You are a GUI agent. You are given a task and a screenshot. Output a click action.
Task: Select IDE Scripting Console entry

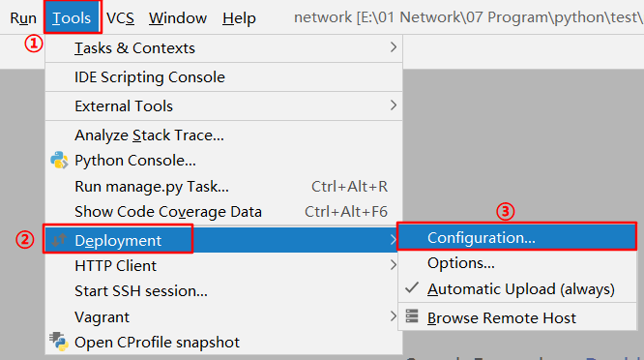[x=223, y=76]
